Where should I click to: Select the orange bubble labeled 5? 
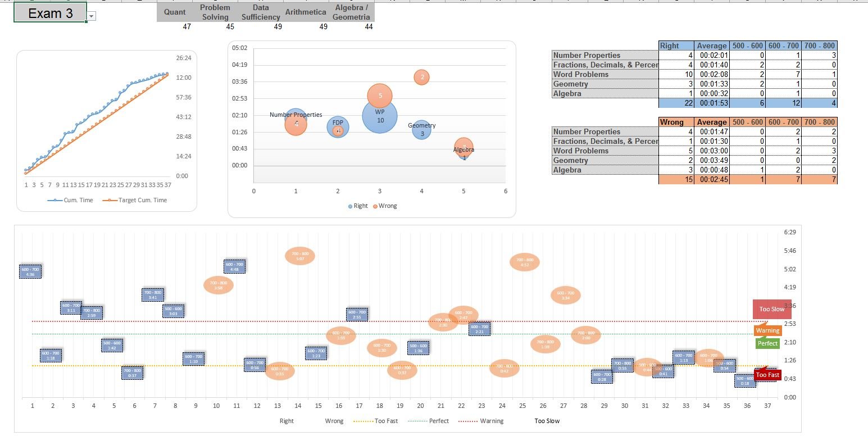pos(380,96)
